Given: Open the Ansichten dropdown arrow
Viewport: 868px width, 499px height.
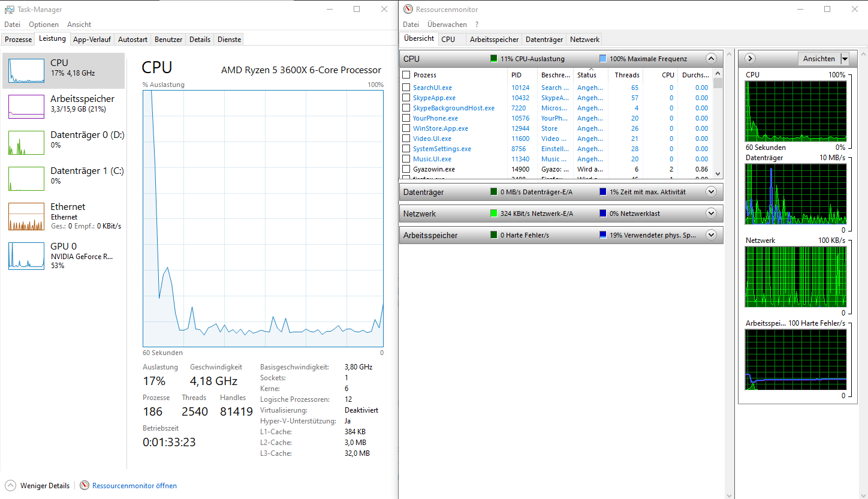Looking at the screenshot, I should [x=845, y=59].
